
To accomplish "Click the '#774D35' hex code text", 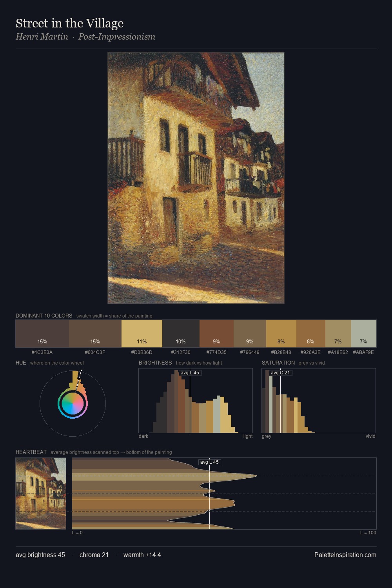I will click(216, 352).
